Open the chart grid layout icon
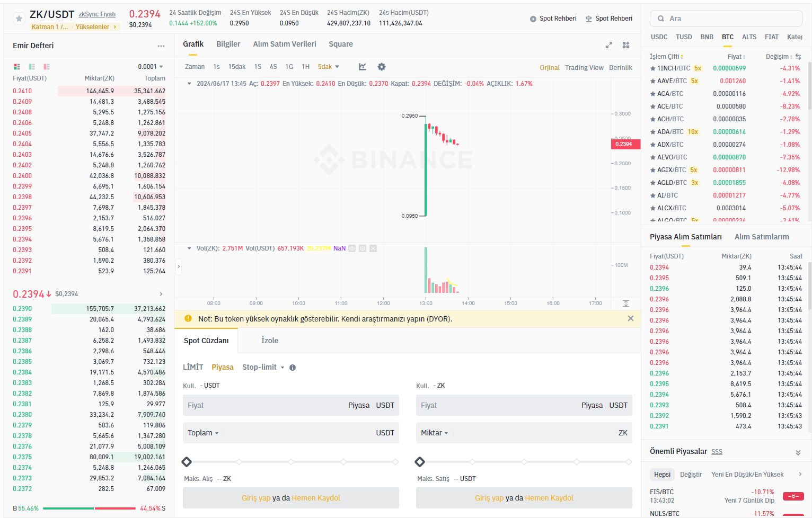 coord(626,45)
